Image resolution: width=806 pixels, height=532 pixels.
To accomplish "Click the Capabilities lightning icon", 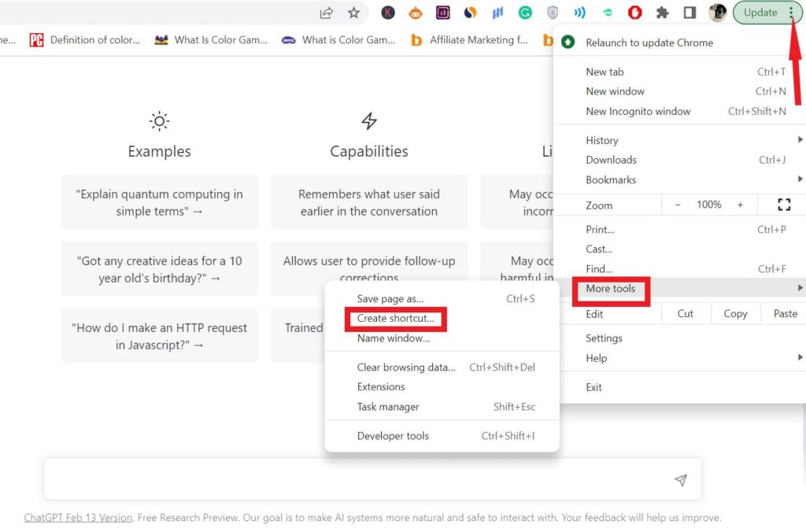I will pos(369,121).
